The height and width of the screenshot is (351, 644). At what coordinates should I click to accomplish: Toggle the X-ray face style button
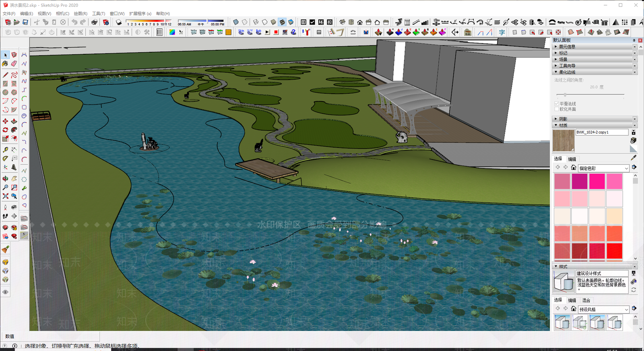(x=236, y=22)
